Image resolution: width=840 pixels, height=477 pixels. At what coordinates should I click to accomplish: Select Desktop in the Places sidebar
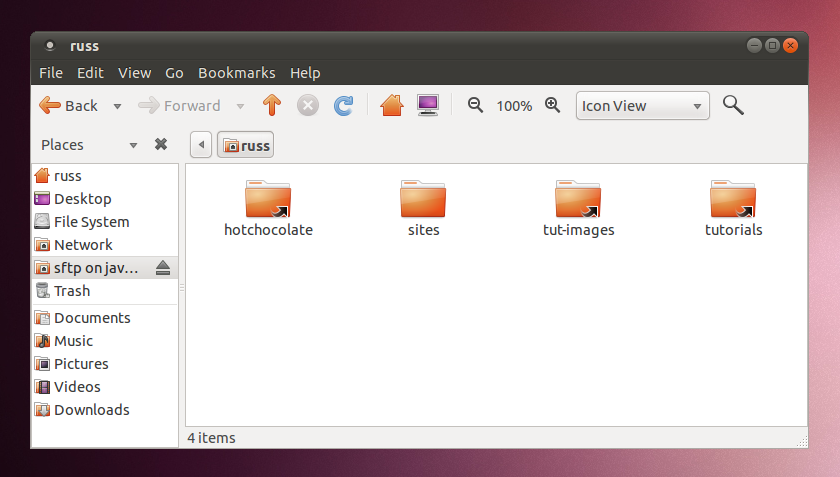(105, 199)
